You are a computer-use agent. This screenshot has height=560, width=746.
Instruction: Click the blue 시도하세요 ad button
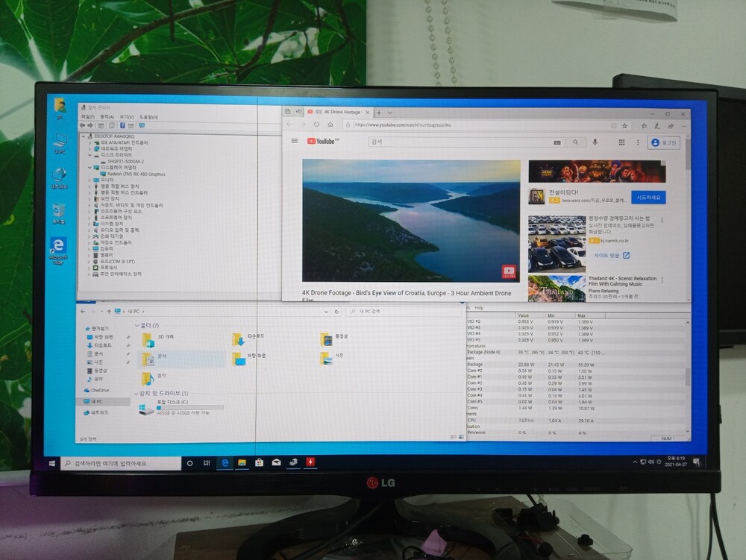coord(648,198)
